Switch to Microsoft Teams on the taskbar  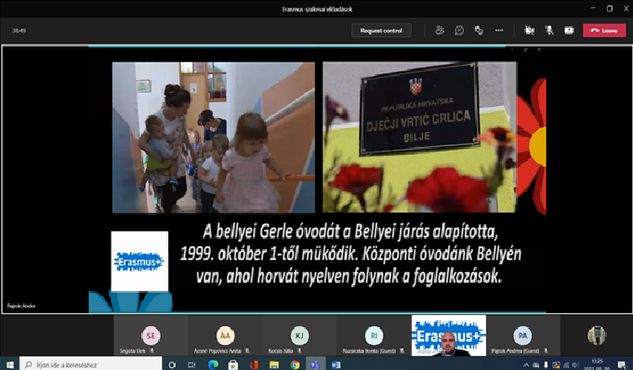point(315,365)
